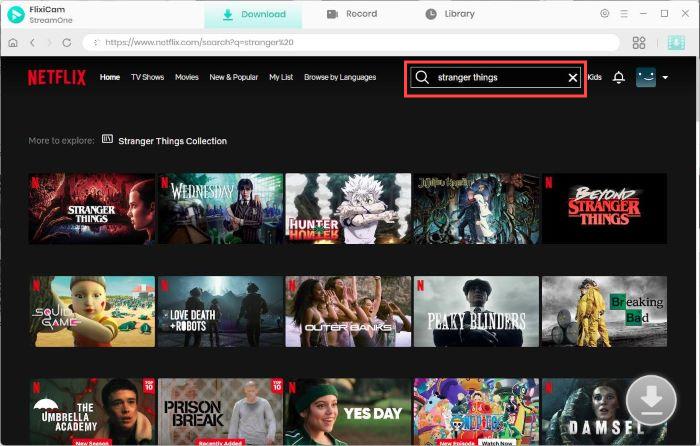The image size is (700, 446).
Task: Click the Netflix search input field
Action: click(x=500, y=77)
